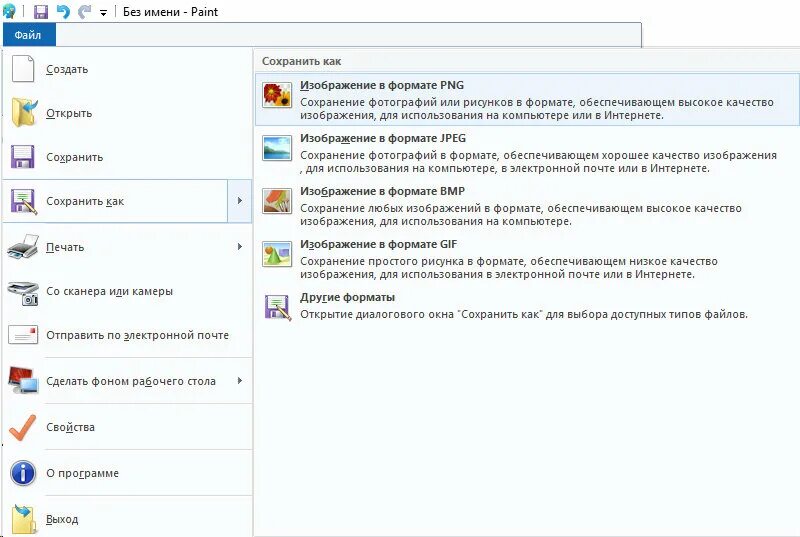
Task: Choose the Сохранить menu entry
Action: click(128, 157)
